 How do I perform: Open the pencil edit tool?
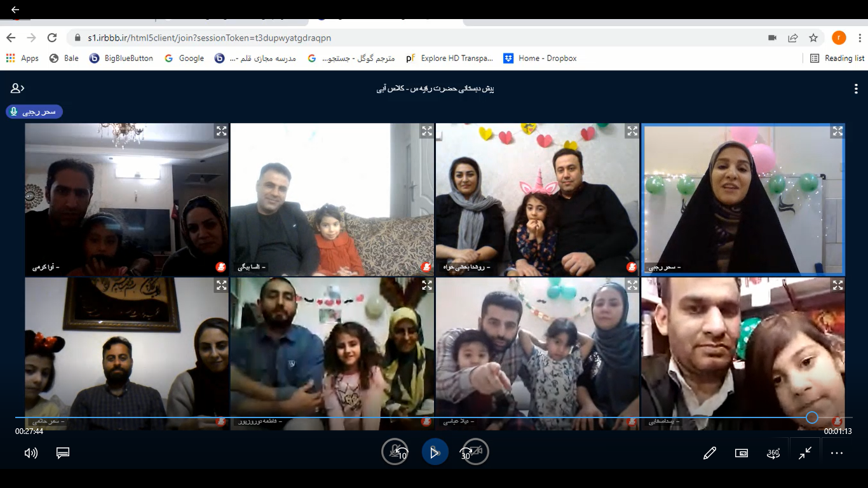point(710,453)
